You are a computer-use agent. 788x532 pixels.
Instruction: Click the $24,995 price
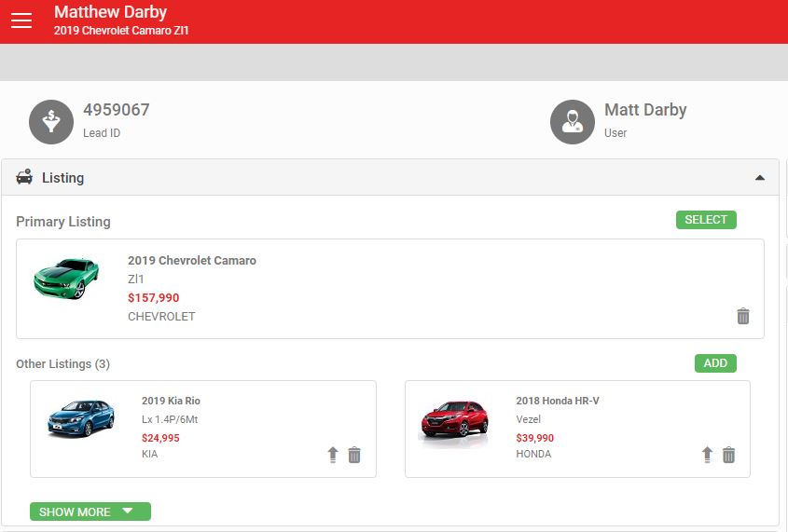click(160, 438)
